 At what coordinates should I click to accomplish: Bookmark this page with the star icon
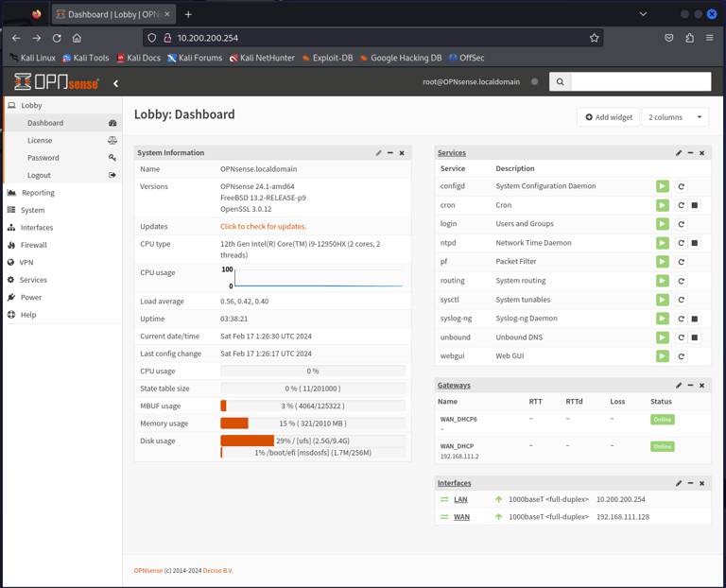(x=594, y=38)
